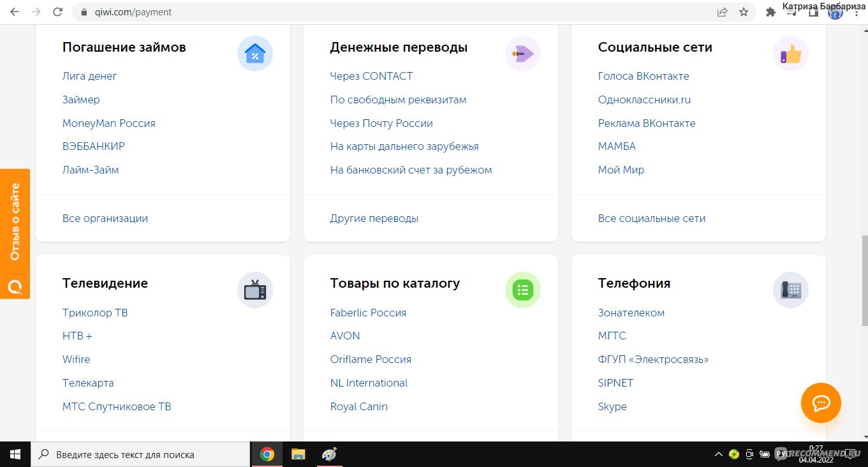Image resolution: width=868 pixels, height=467 pixels.
Task: Open the 'NL International' link
Action: [x=369, y=383]
